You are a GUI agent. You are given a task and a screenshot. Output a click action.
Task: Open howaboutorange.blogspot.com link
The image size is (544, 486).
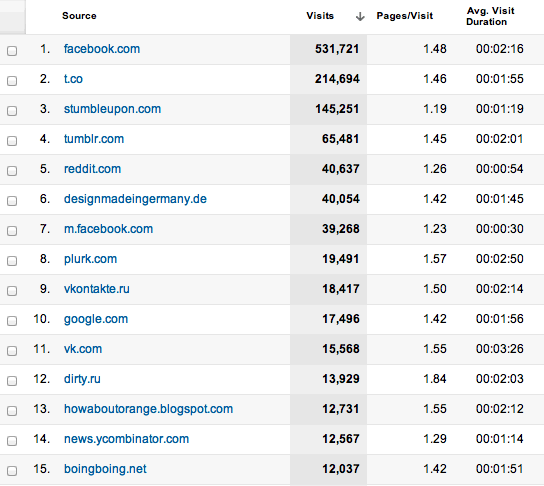click(x=148, y=409)
